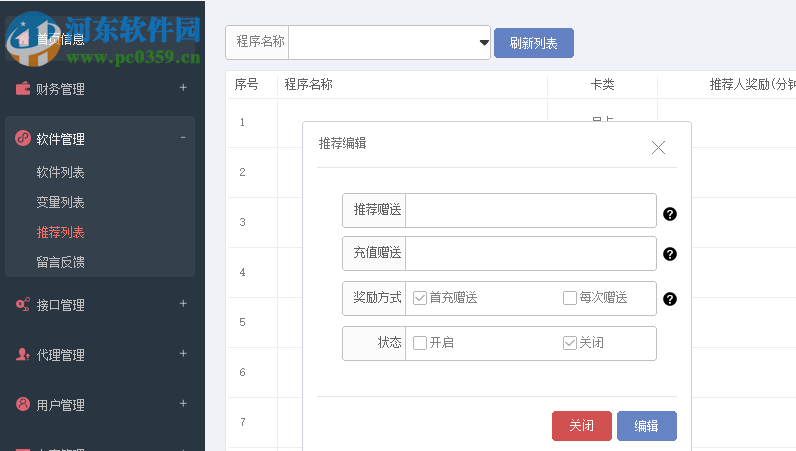The height and width of the screenshot is (451, 796).
Task: Click into the 充值赠送 input field
Action: point(531,253)
